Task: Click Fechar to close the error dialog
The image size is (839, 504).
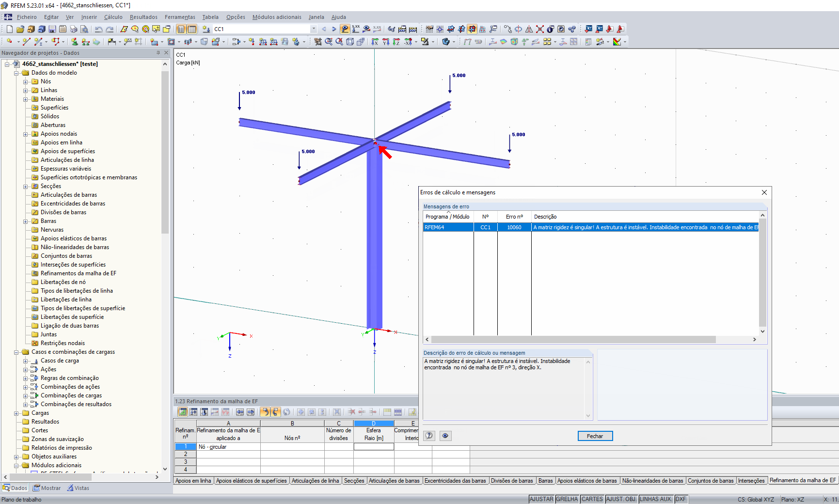Action: pos(595,436)
